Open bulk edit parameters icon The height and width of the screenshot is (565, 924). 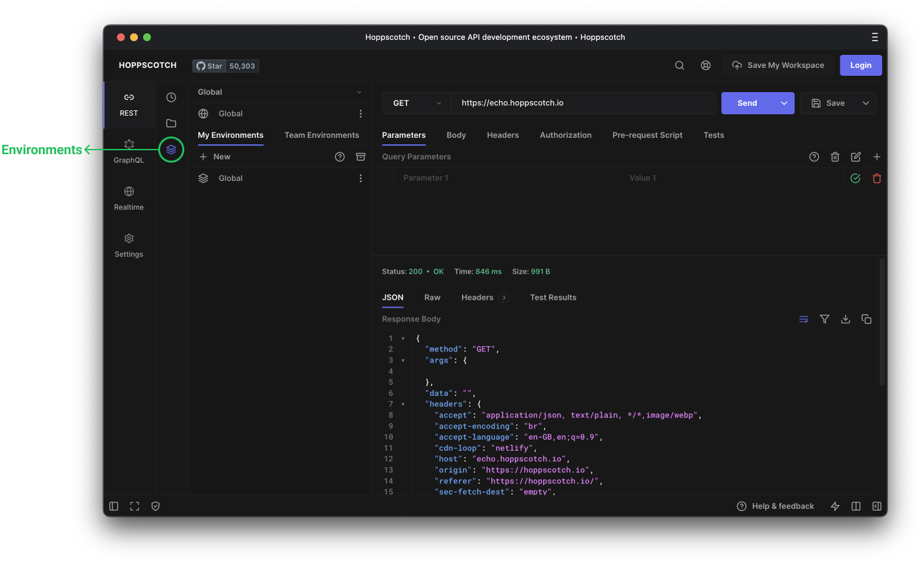pyautogui.click(x=856, y=157)
